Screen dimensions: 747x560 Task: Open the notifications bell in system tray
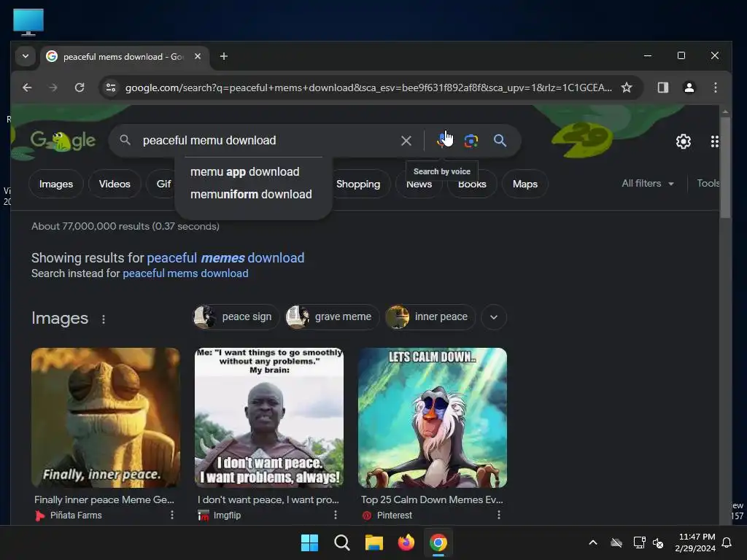click(727, 542)
